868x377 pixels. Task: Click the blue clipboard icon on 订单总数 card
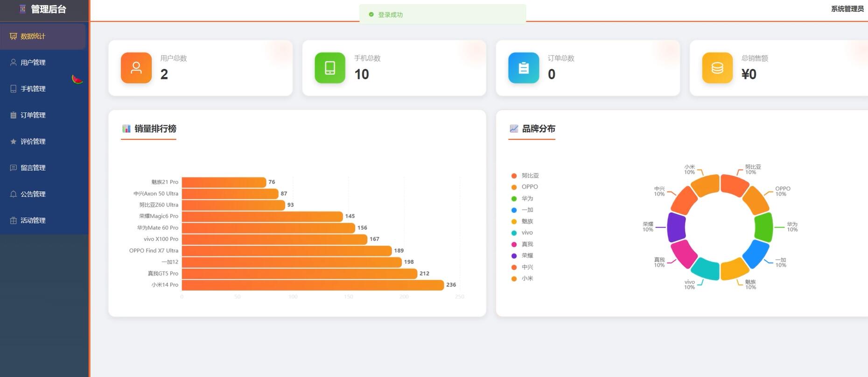(x=524, y=68)
